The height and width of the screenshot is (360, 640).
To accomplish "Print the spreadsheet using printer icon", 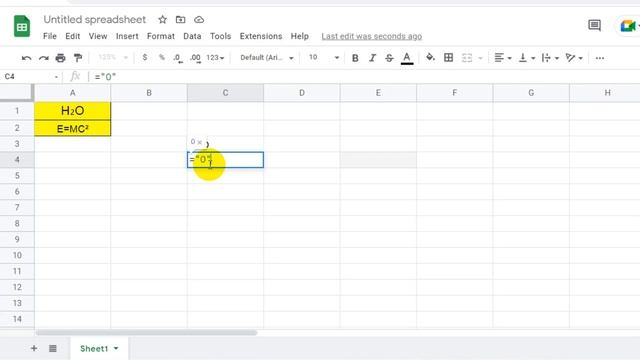I will tap(60, 58).
